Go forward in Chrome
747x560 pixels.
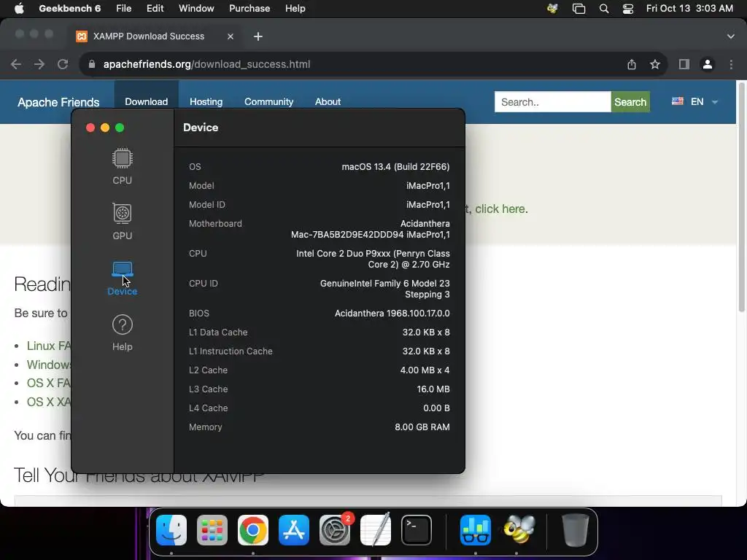tap(39, 64)
